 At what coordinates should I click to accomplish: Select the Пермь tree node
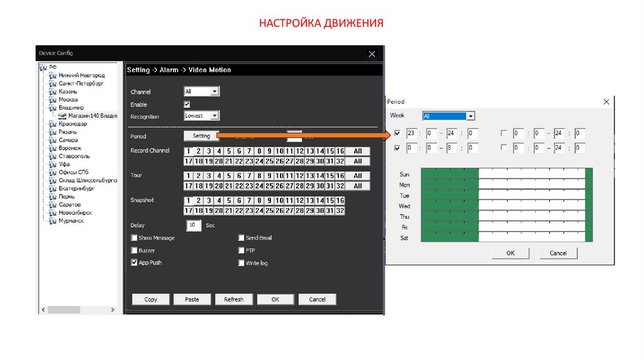pos(67,196)
